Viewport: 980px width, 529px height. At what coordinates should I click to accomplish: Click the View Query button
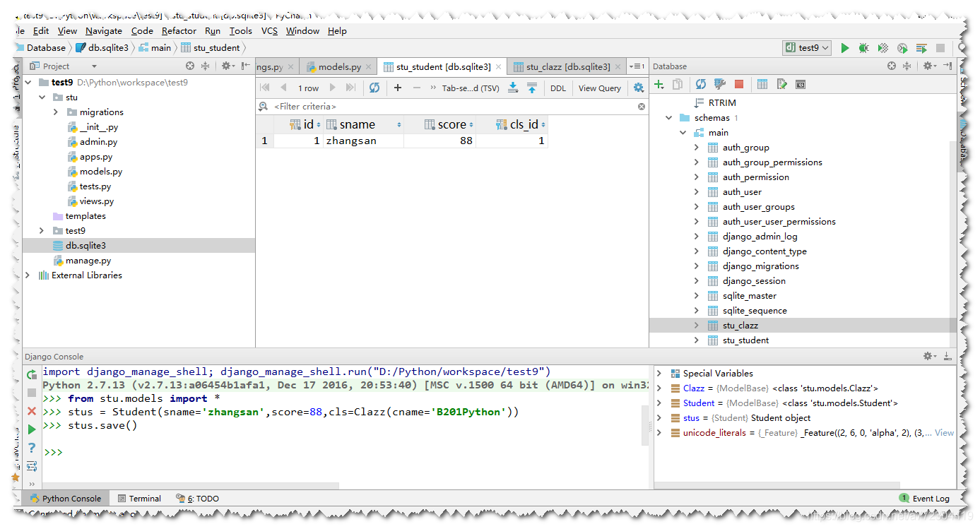click(599, 88)
